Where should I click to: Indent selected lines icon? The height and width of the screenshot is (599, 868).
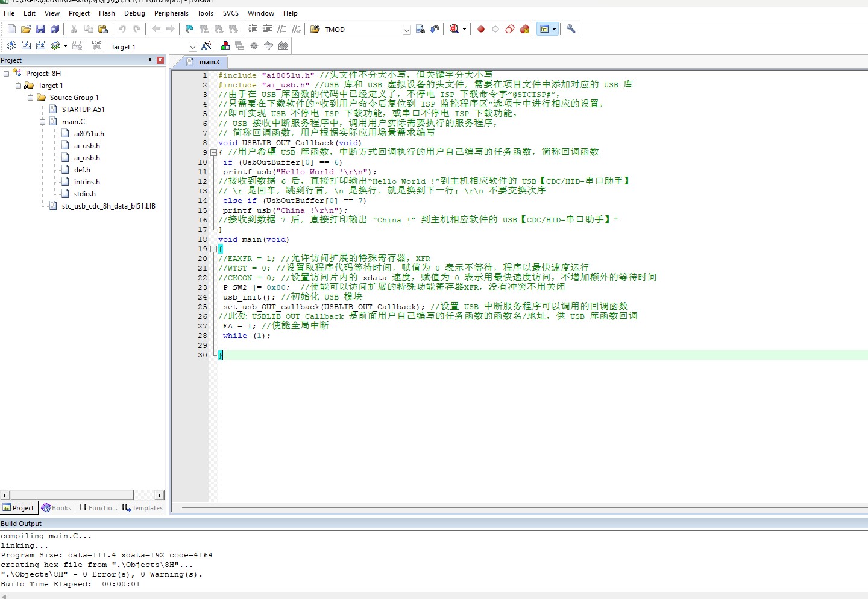pos(253,29)
